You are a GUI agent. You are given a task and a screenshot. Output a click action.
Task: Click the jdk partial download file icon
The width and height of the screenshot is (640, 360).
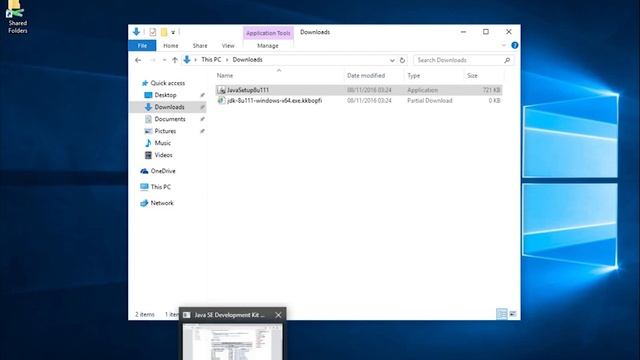coord(221,100)
